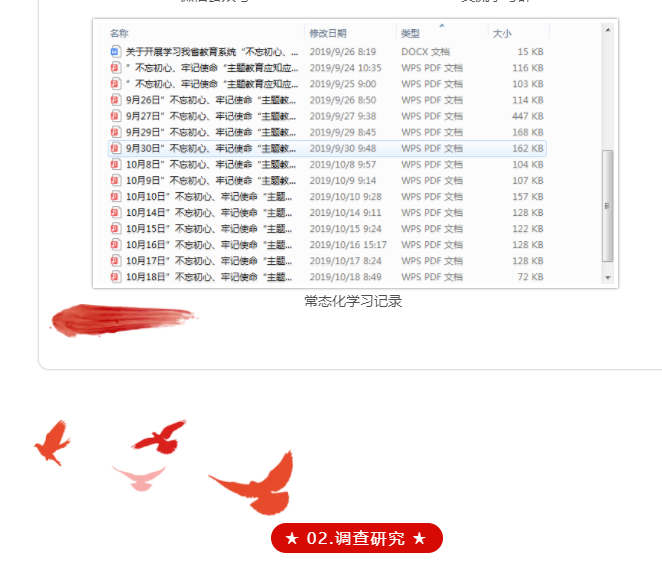This screenshot has height=561, width=662.
Task: Click the 常态化学习记录 caption text
Action: (353, 301)
